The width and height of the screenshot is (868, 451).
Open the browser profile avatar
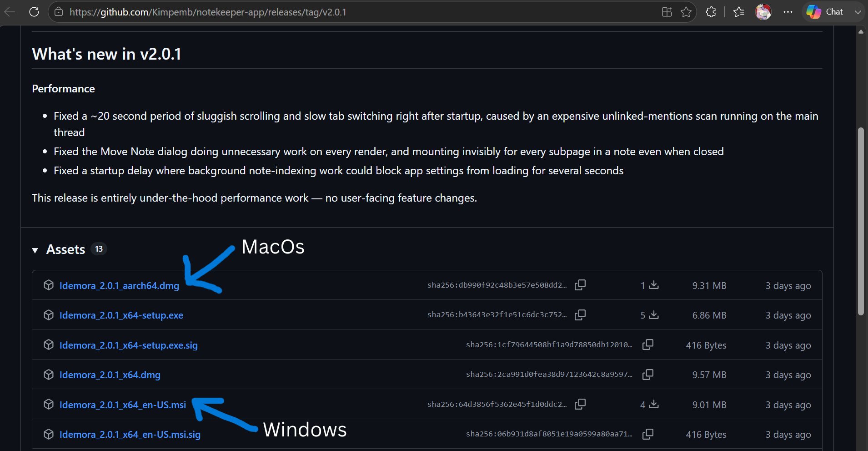tap(763, 12)
